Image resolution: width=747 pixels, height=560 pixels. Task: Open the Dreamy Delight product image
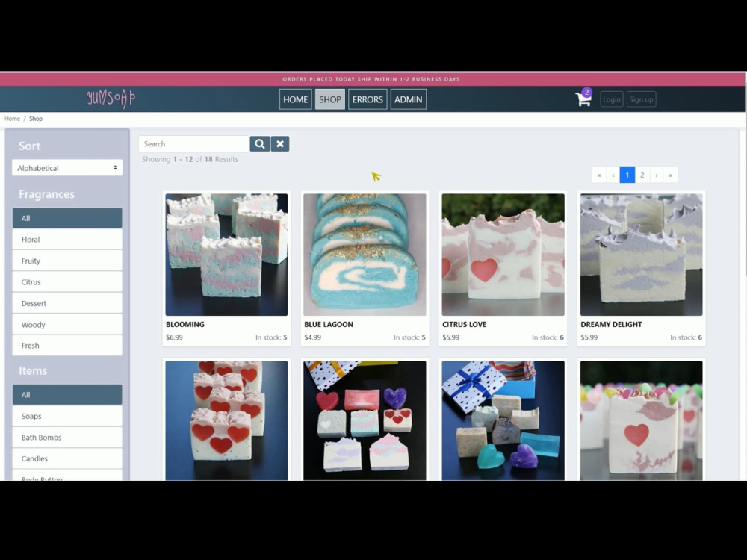tap(641, 255)
